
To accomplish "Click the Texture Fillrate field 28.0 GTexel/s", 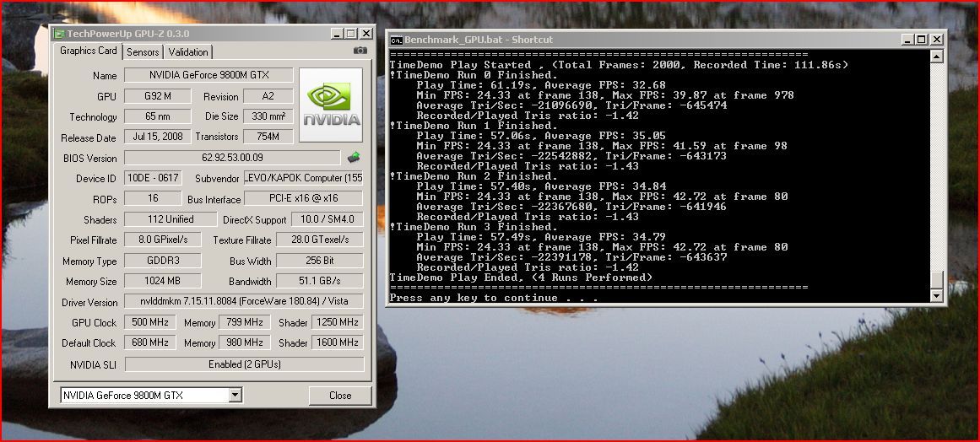I will click(319, 240).
